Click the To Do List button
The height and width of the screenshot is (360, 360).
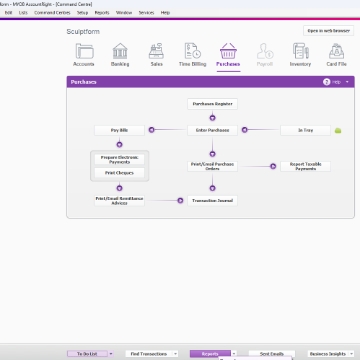[87, 354]
